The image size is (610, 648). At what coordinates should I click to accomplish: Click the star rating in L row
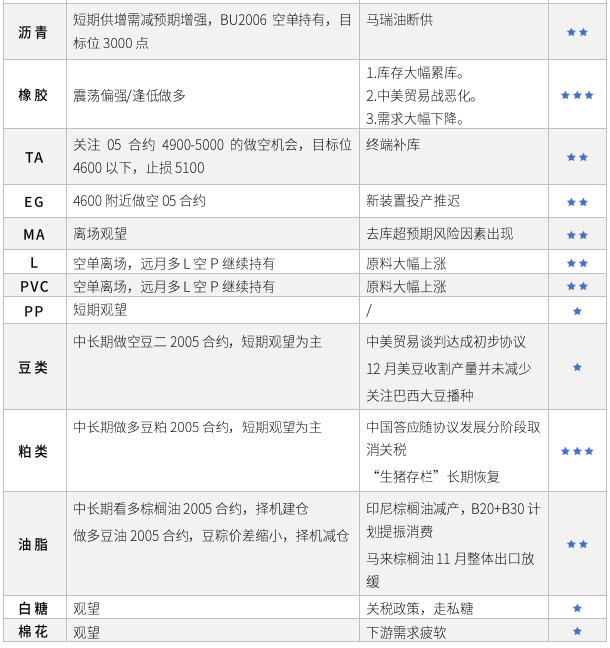[x=577, y=263]
